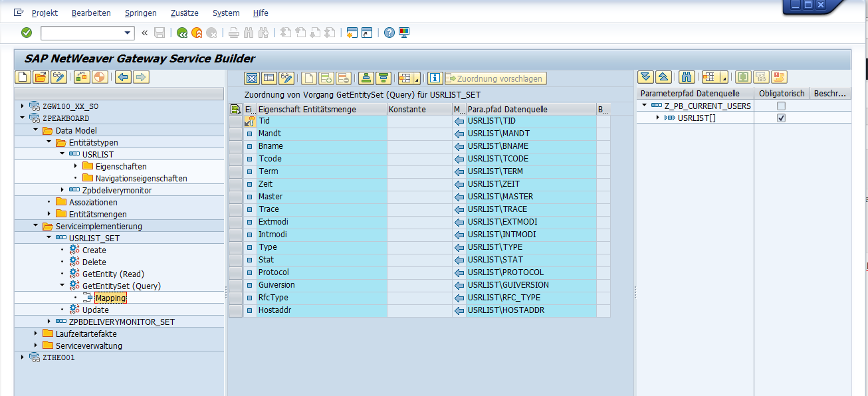
Task: Click the Konstante cell in the Mandt row
Action: (419, 134)
